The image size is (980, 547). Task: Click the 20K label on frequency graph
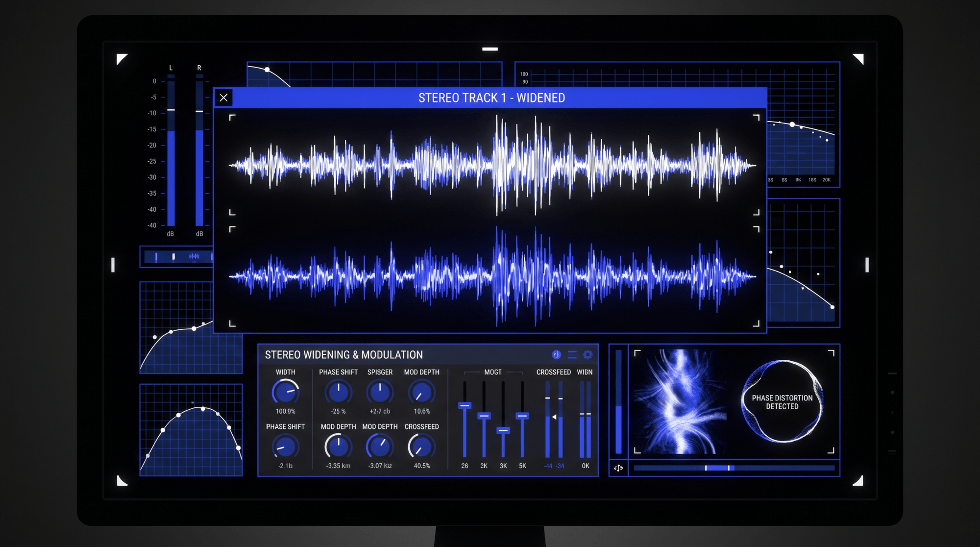coord(826,180)
